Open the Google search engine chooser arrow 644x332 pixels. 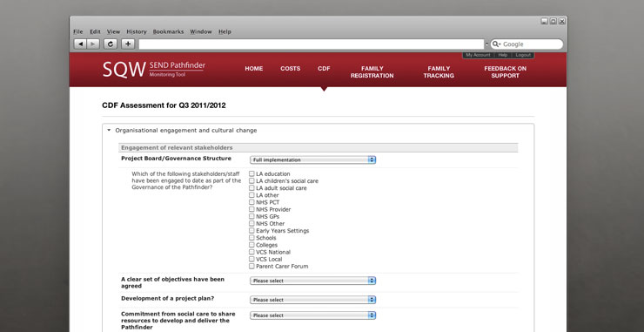coord(500,44)
